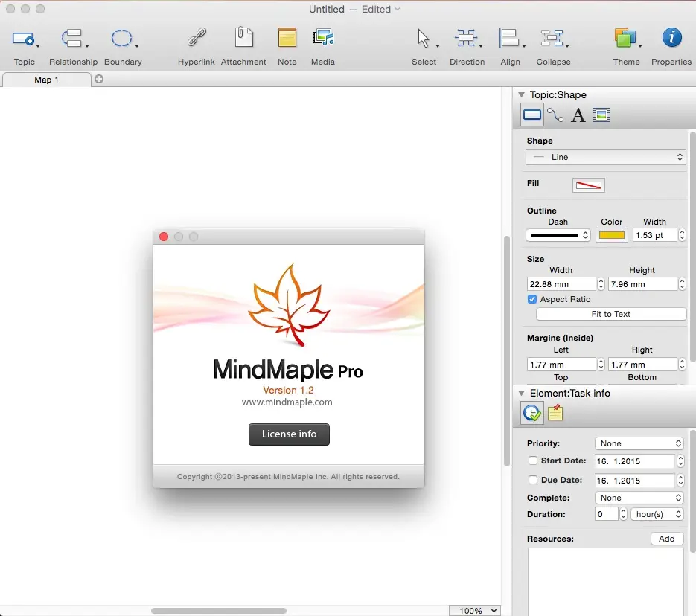
Task: Click the Size Width 22.88 mm field
Action: [561, 284]
